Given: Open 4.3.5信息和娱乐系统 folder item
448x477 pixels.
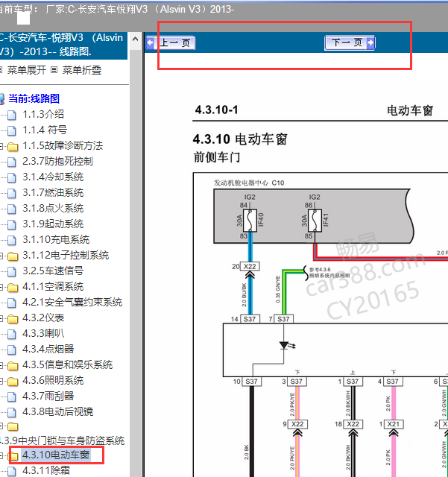Looking at the screenshot, I should pyautogui.click(x=68, y=364).
